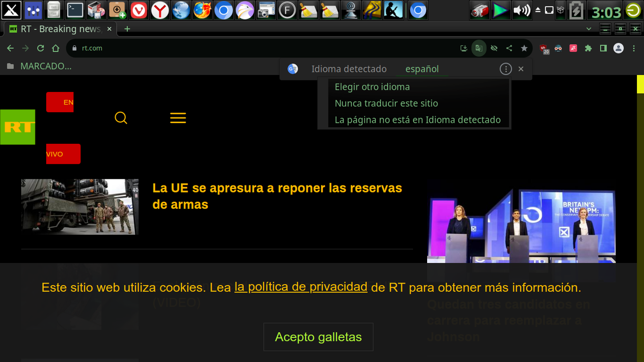644x362 pixels.
Task: Open the goggles-face extension icon
Action: (558, 48)
